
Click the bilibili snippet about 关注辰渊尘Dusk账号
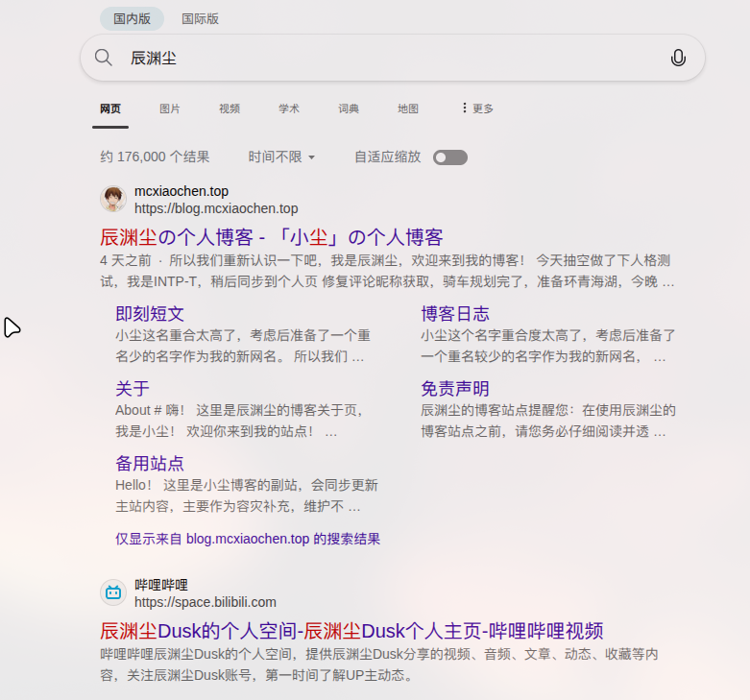point(378,664)
